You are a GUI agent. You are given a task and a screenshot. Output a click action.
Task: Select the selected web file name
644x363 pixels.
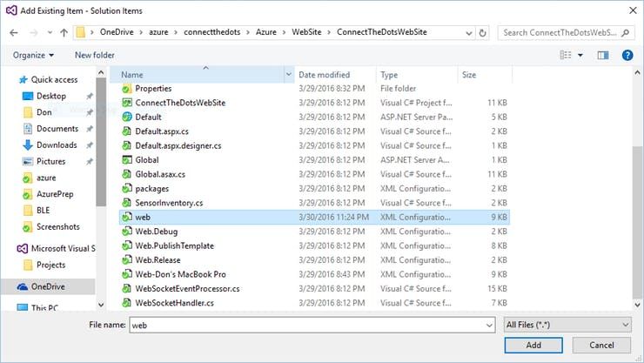(143, 218)
